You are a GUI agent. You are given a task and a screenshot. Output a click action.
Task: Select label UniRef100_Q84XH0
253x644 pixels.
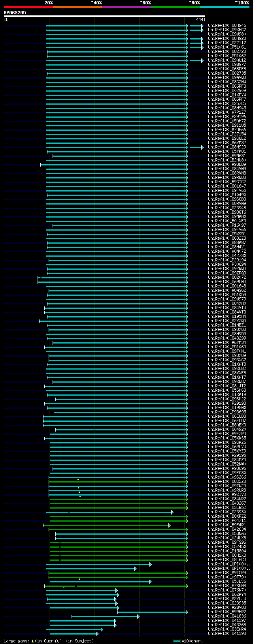(x=227, y=304)
